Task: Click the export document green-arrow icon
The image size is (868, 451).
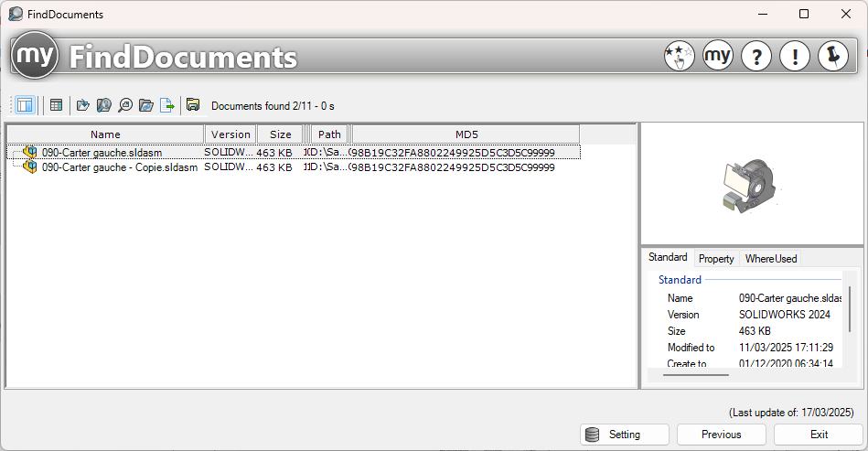Action: pos(167,105)
